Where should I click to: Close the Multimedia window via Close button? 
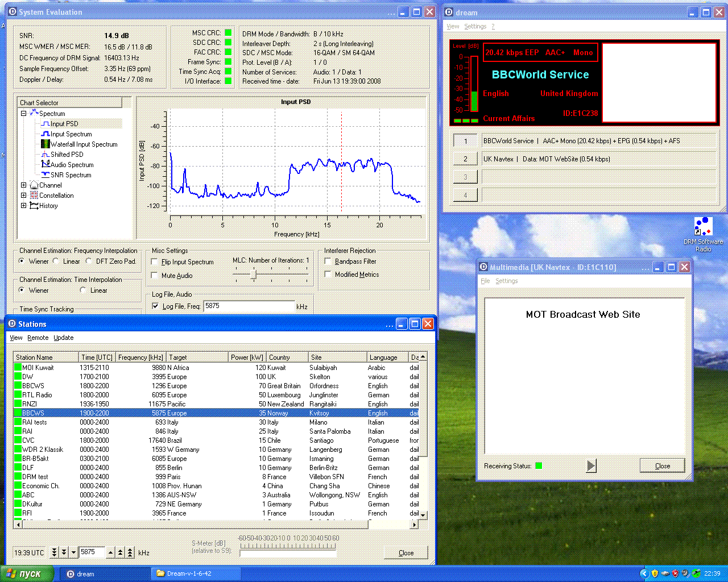point(663,466)
